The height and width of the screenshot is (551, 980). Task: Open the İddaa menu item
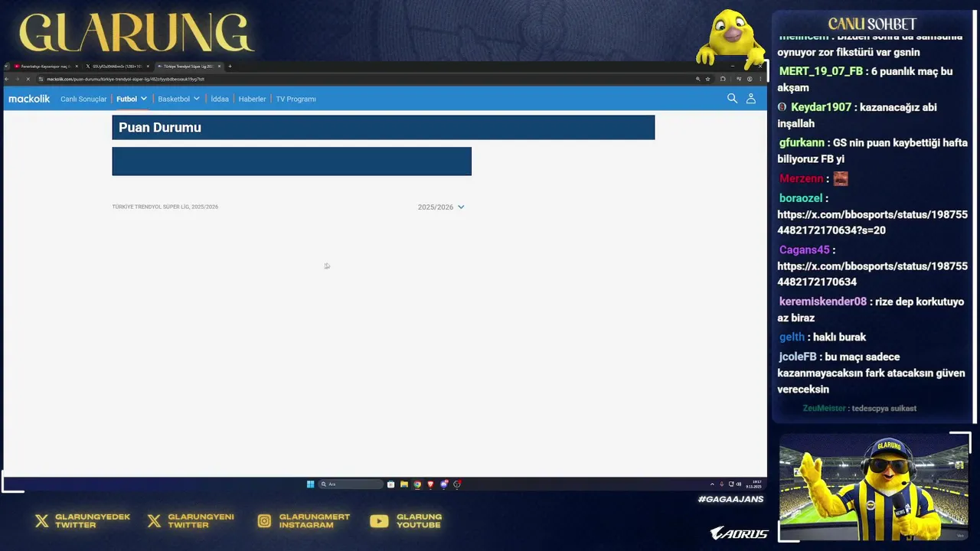click(x=220, y=99)
